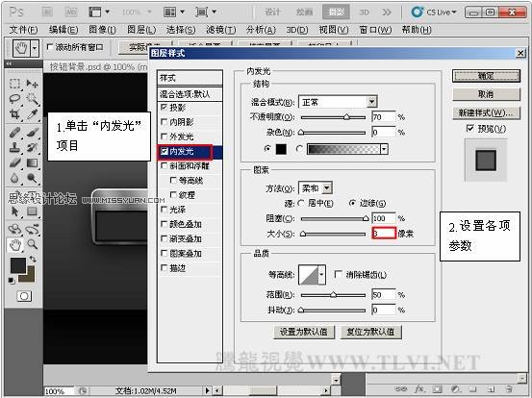
Task: Select the Blur tool
Action: point(14,178)
